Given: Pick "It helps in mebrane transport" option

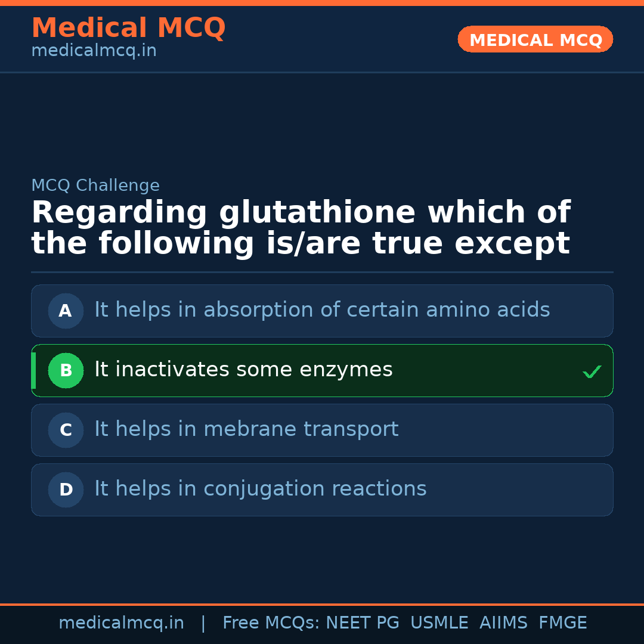Looking at the screenshot, I should [x=246, y=430].
